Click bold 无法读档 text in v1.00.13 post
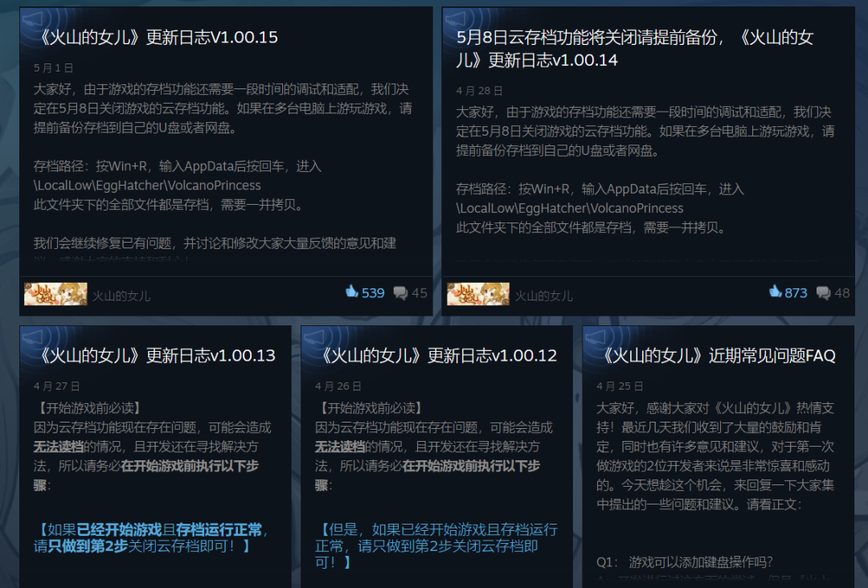 point(58,447)
